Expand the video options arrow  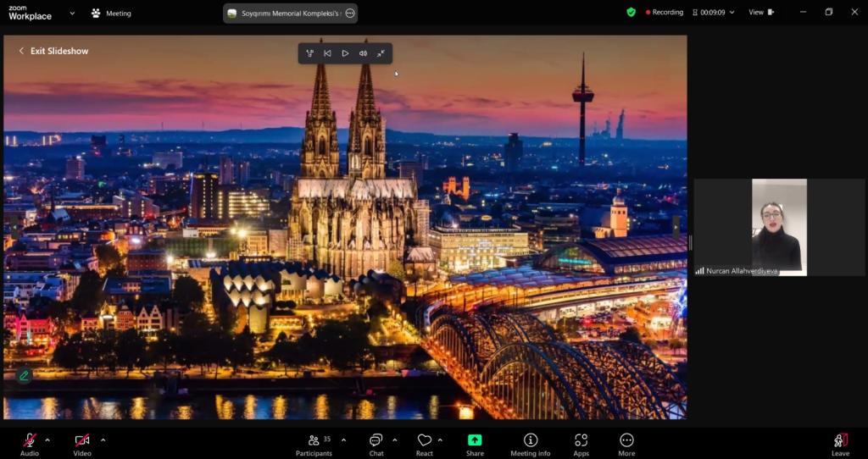pos(103,440)
